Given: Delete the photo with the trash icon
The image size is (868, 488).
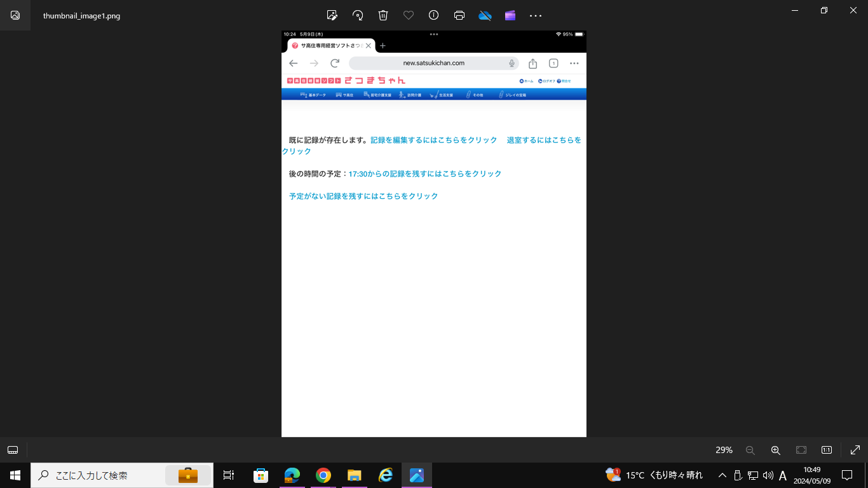Looking at the screenshot, I should pos(383,15).
